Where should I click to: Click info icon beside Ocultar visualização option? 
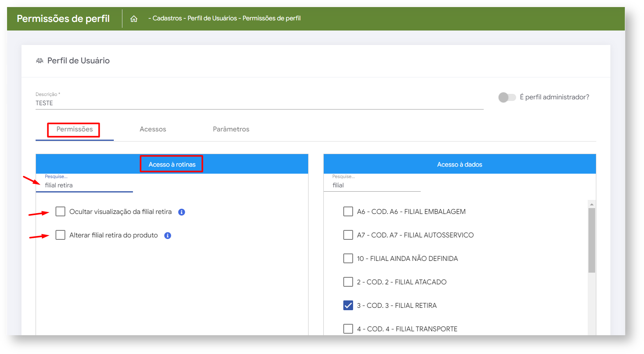pos(181,212)
